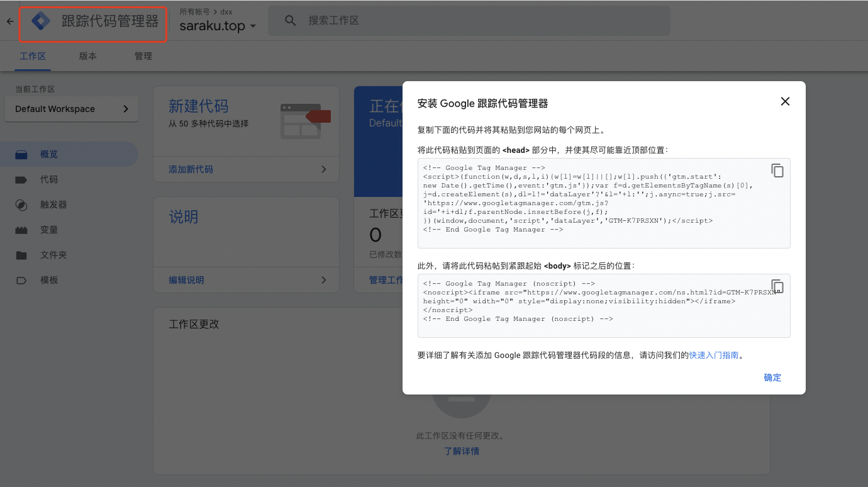Click the 变量 variables icon in sidebar
The image size is (868, 487).
click(x=21, y=230)
